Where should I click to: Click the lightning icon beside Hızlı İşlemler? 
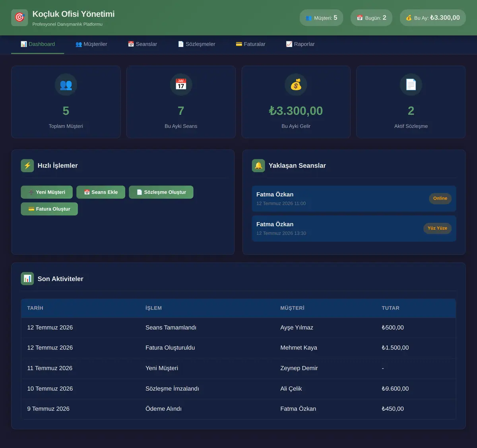27,166
